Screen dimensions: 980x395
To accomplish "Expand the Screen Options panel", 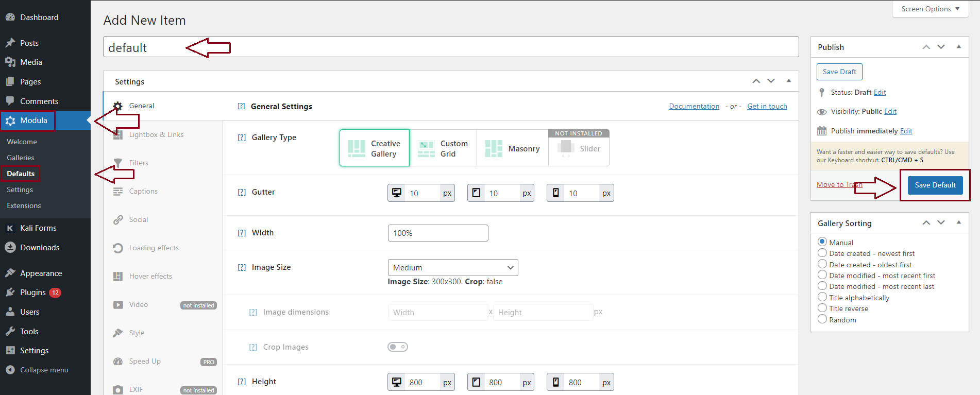I will (930, 9).
